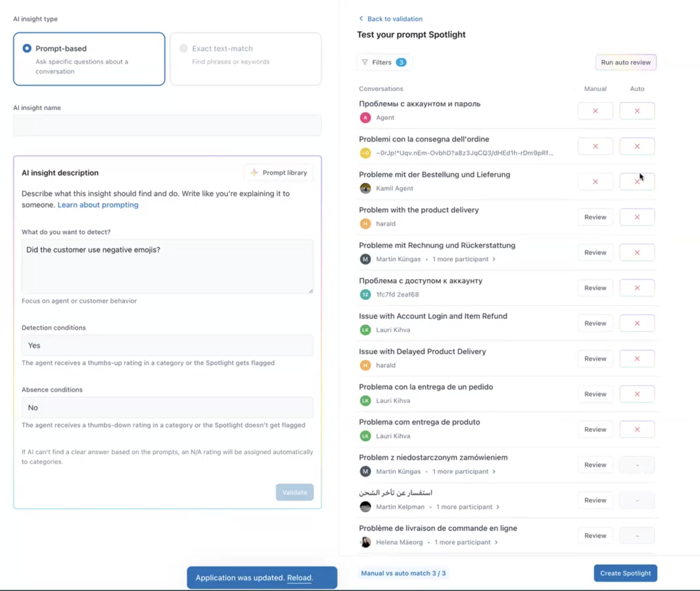700x591 pixels.
Task: Expand participants chevron beside Martin Kelpman
Action: 498,507
